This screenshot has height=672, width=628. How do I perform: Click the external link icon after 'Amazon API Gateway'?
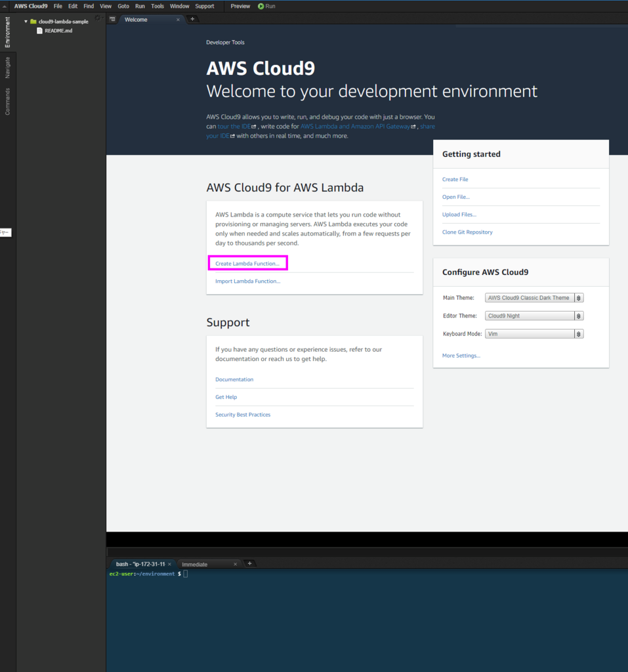pyautogui.click(x=413, y=127)
